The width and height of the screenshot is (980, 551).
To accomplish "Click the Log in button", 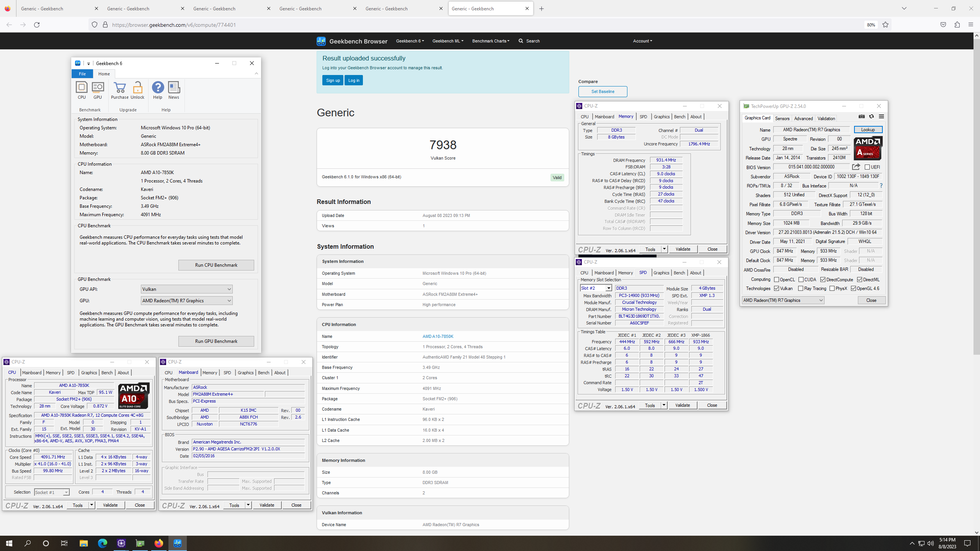I will coord(354,80).
